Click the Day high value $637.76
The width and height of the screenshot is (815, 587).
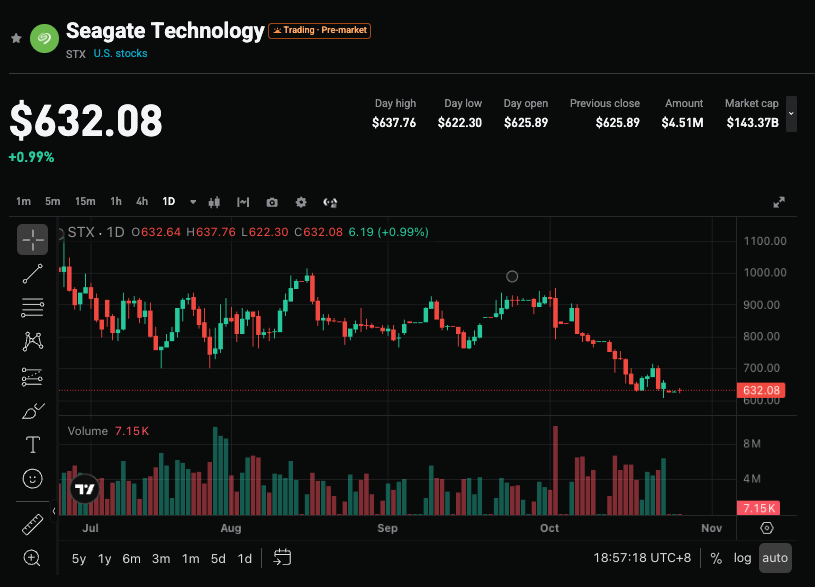coord(394,123)
